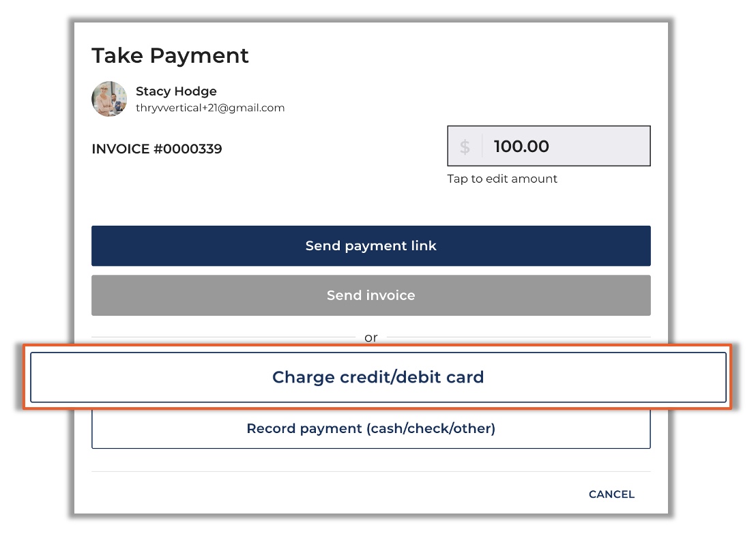This screenshot has width=756, height=536.
Task: Select Record payment (cash/check/other)
Action: pyautogui.click(x=370, y=429)
